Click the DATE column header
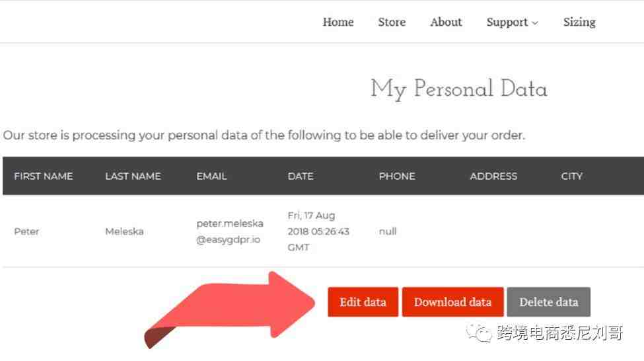This screenshot has height=361, width=644. (x=301, y=176)
